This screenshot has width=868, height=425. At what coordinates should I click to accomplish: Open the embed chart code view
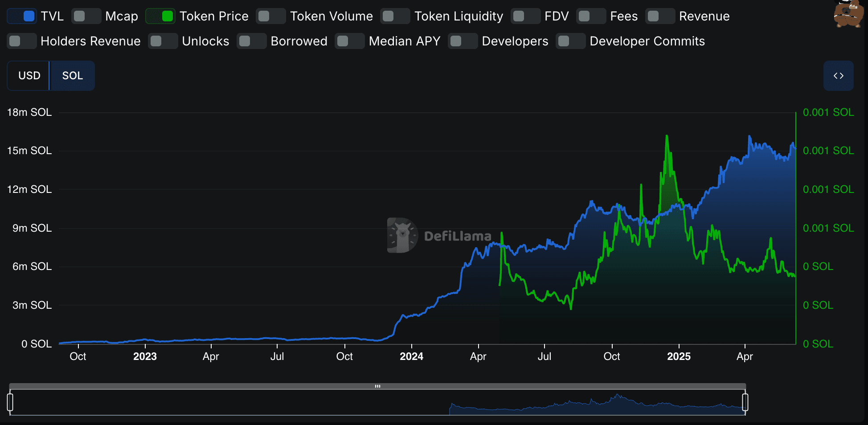838,76
